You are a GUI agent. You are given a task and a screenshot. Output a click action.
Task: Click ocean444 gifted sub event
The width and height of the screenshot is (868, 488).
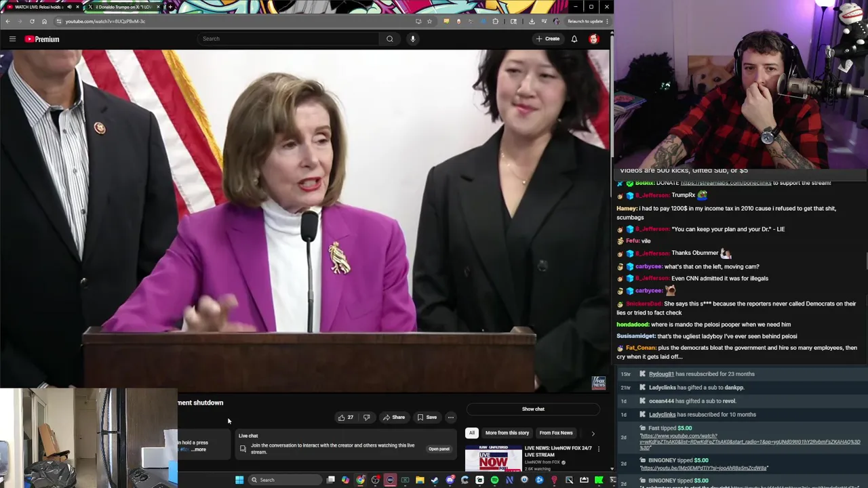pyautogui.click(x=692, y=401)
